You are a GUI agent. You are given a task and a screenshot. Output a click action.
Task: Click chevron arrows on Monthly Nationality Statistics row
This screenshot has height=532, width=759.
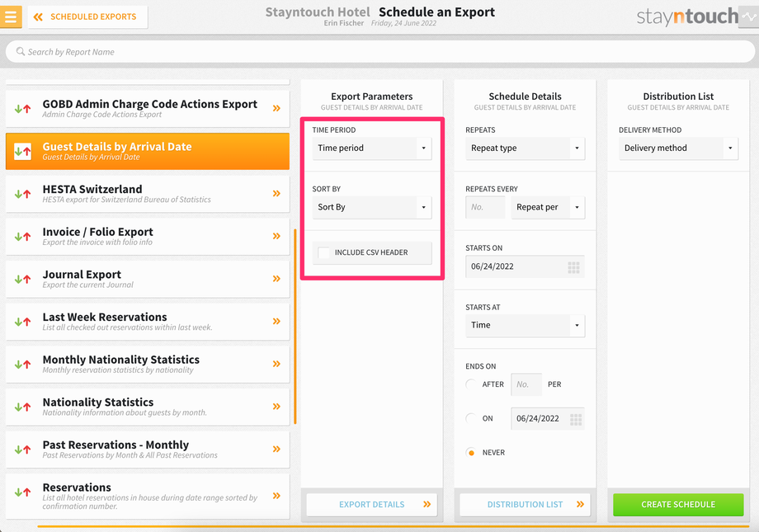(x=276, y=364)
